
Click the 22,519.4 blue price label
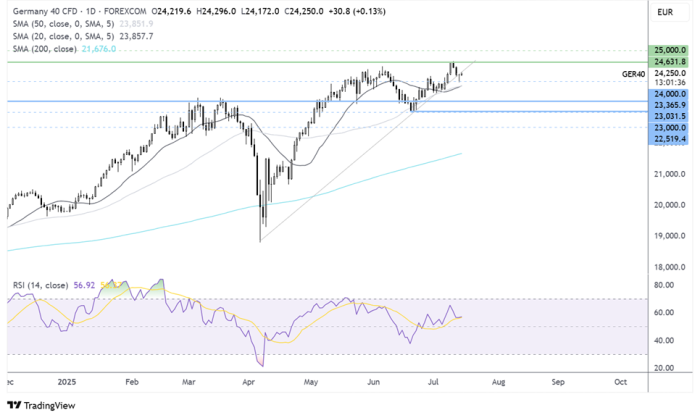[669, 140]
